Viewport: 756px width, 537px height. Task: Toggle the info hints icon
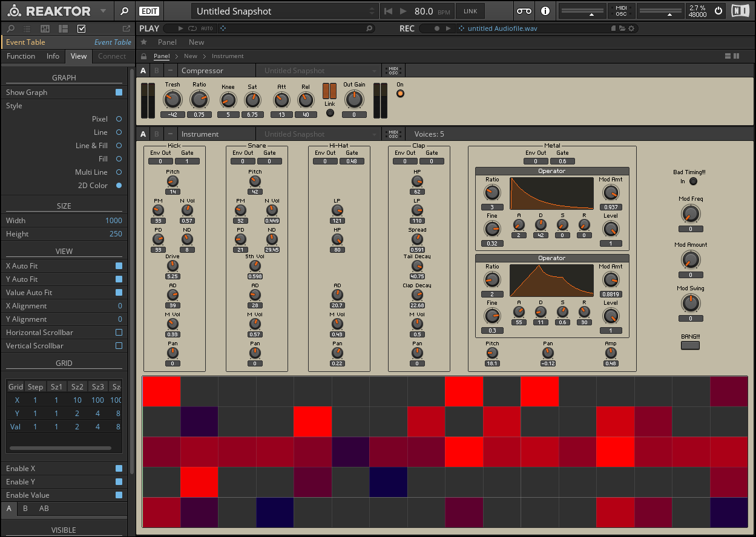click(x=545, y=11)
